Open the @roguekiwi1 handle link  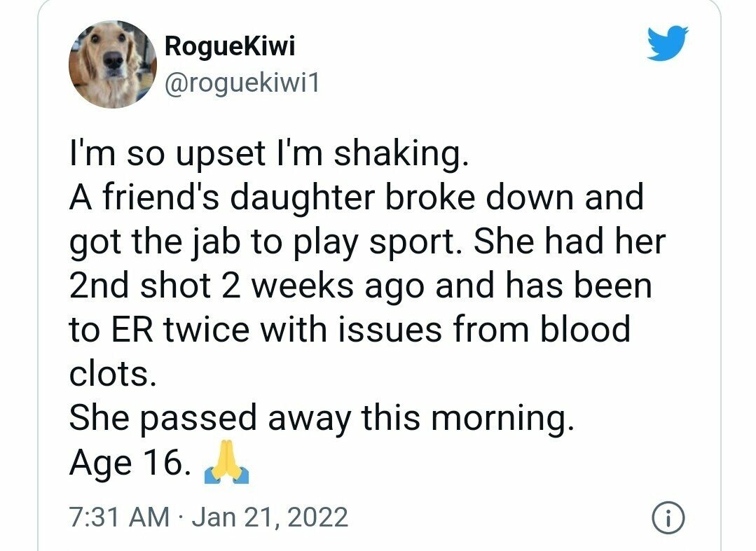242,83
